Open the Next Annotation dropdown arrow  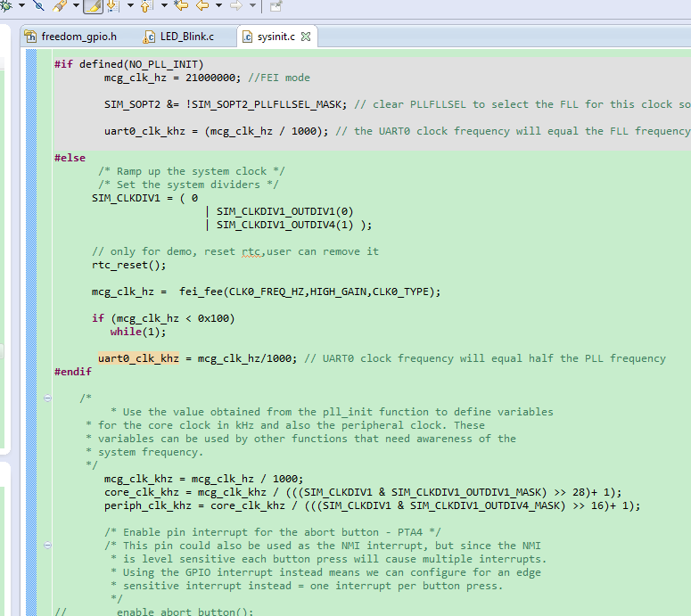click(x=130, y=5)
